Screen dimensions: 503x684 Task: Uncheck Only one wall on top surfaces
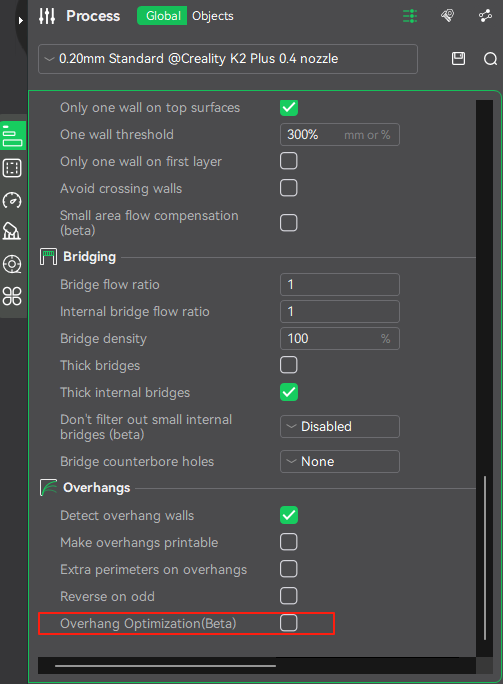[x=289, y=107]
